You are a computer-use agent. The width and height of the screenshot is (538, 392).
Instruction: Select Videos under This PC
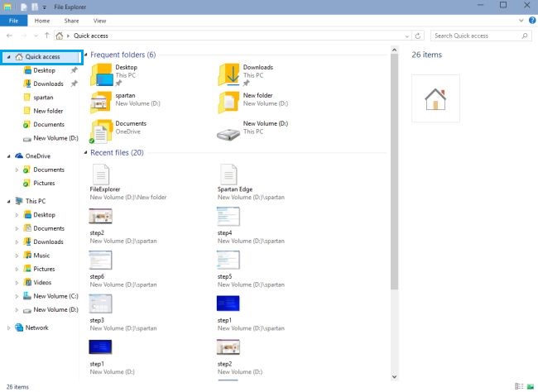42,283
